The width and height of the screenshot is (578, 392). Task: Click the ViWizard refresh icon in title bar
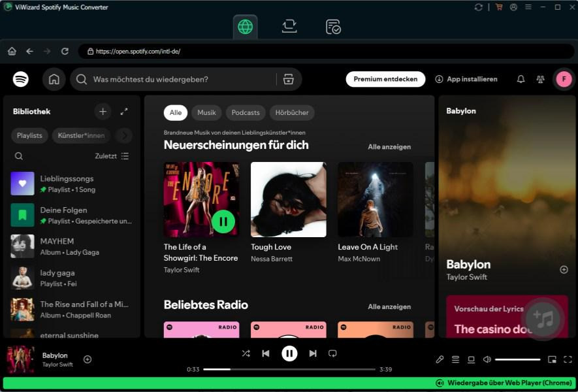[x=479, y=7]
